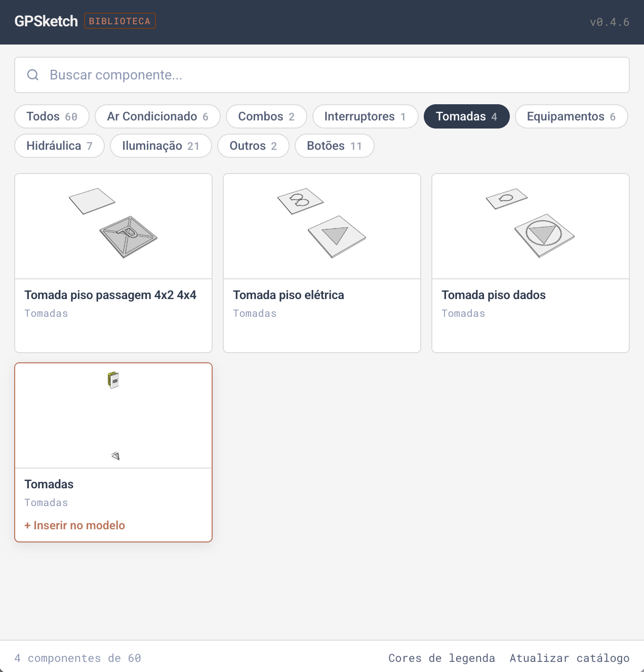644x672 pixels.
Task: Select the Tomadas category chip
Action: point(467,116)
